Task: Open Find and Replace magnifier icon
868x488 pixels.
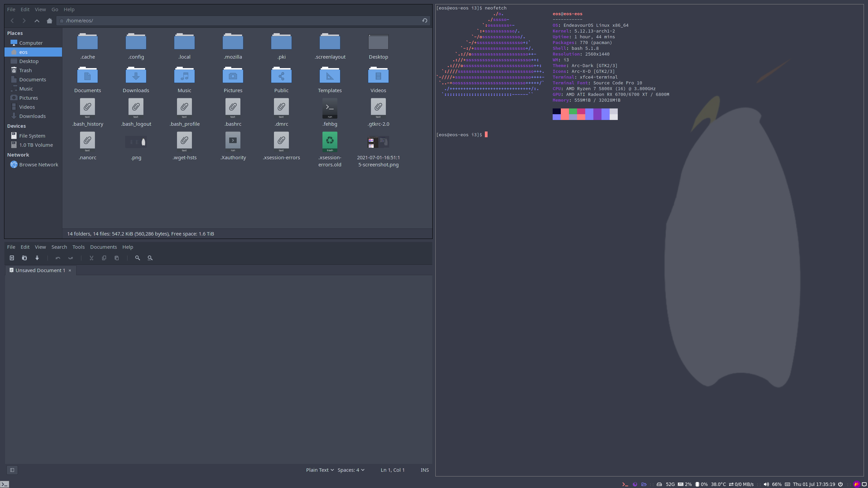Action: [x=150, y=258]
